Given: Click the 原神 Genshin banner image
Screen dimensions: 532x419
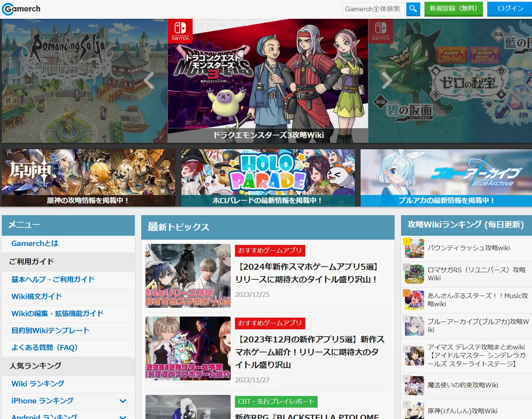Looking at the screenshot, I should (88, 178).
